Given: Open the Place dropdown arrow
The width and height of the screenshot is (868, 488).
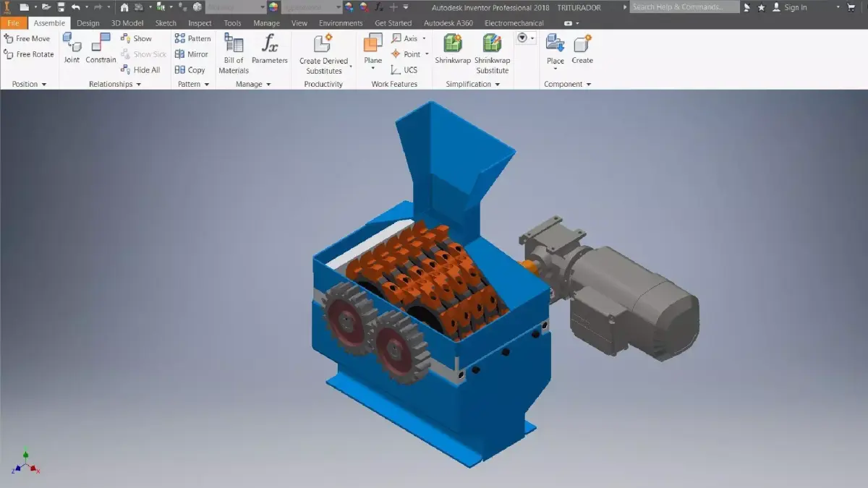Looking at the screenshot, I should coord(556,69).
